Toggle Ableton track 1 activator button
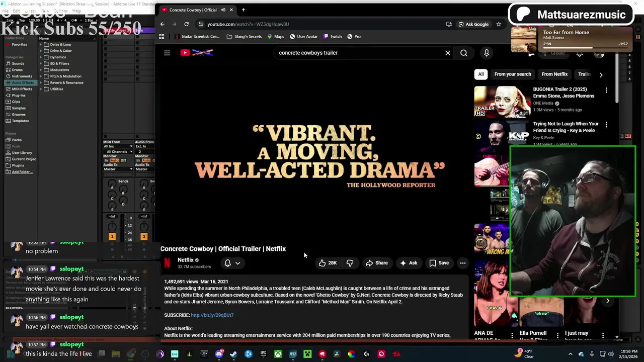 [112, 236]
